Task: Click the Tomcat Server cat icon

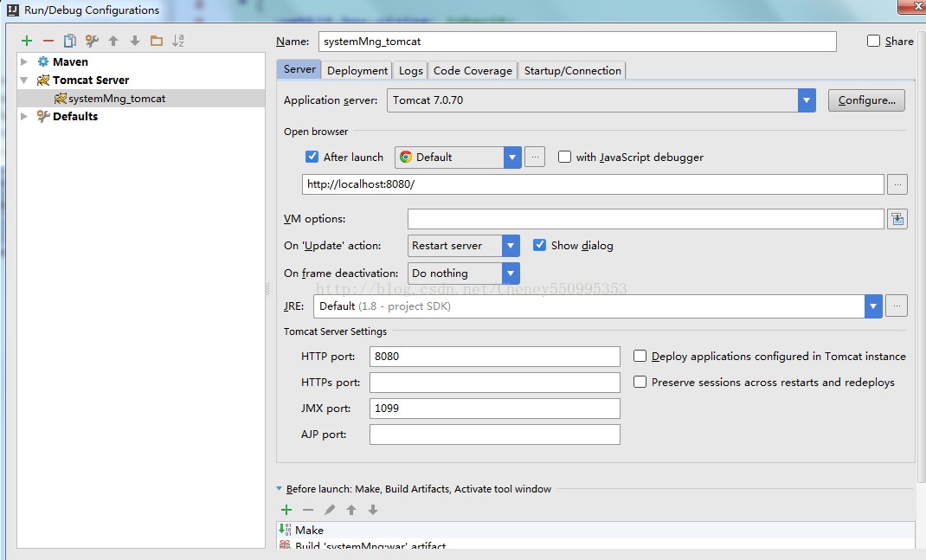Action: pos(43,80)
